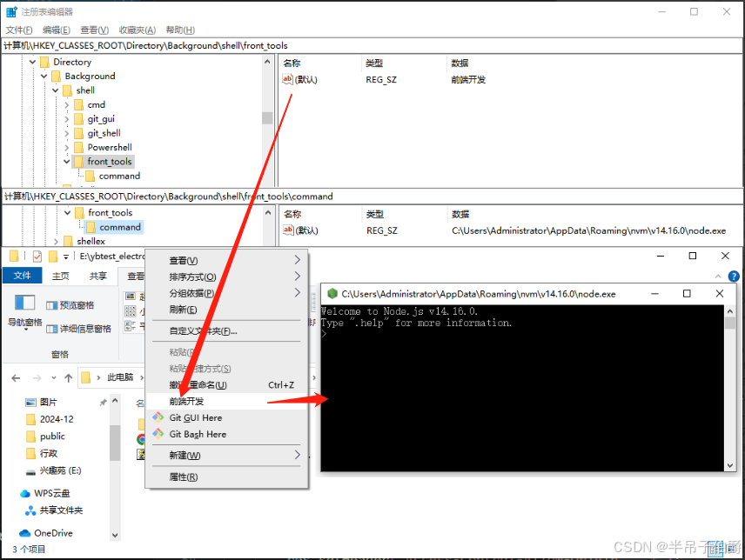
Task: Expand the shellex registry key
Action: (56, 241)
